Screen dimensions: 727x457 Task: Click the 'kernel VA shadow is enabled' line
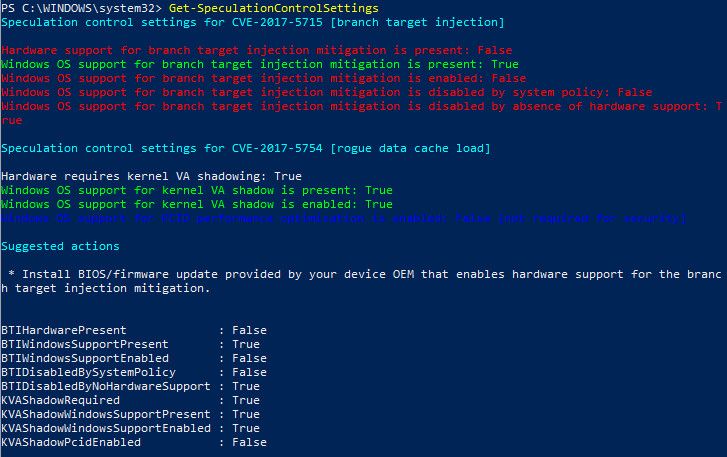[196, 204]
